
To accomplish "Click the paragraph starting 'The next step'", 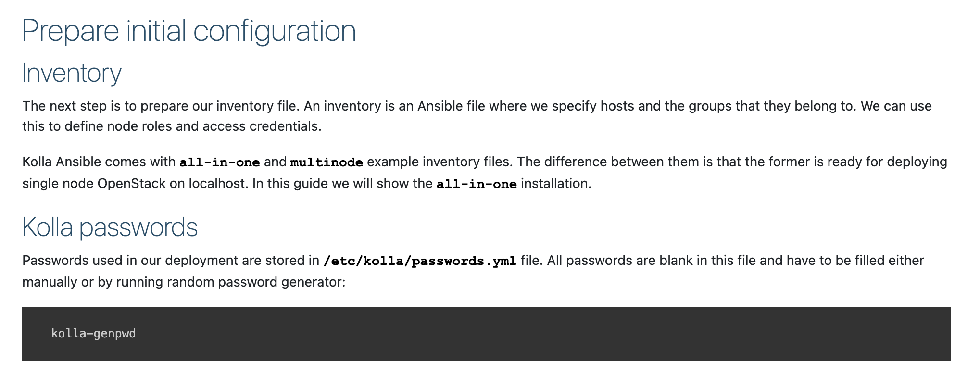I will click(x=477, y=116).
